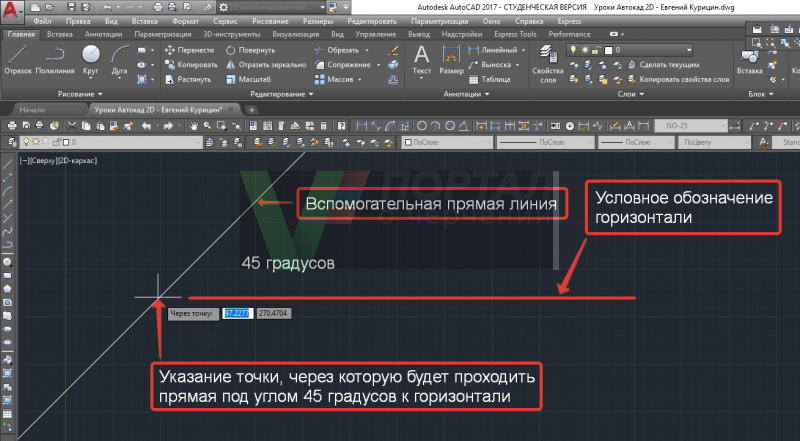Toggle the layer bulb on/off in ribbon layer list
The width and height of the screenshot is (800, 441).
point(573,50)
